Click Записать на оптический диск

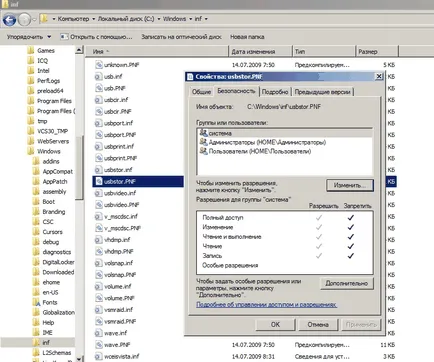[181, 37]
